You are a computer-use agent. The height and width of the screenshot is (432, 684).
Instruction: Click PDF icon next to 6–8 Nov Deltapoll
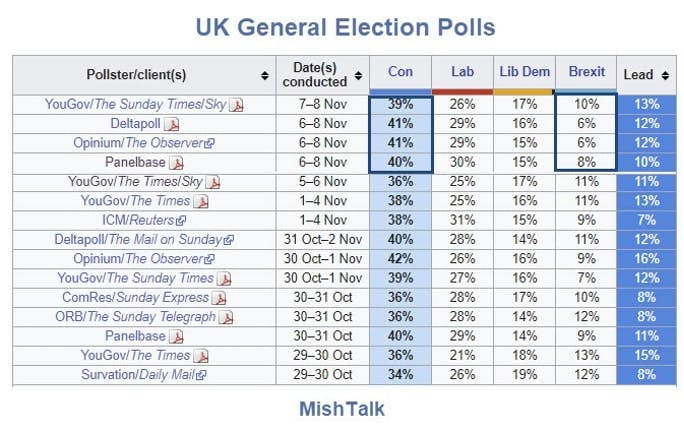(x=171, y=124)
